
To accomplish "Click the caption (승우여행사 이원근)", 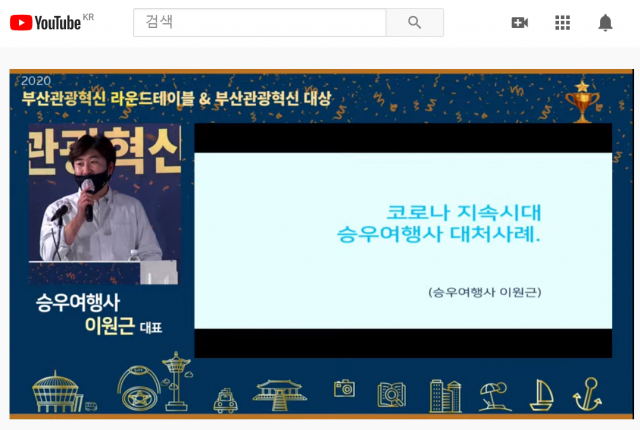I will [x=485, y=292].
